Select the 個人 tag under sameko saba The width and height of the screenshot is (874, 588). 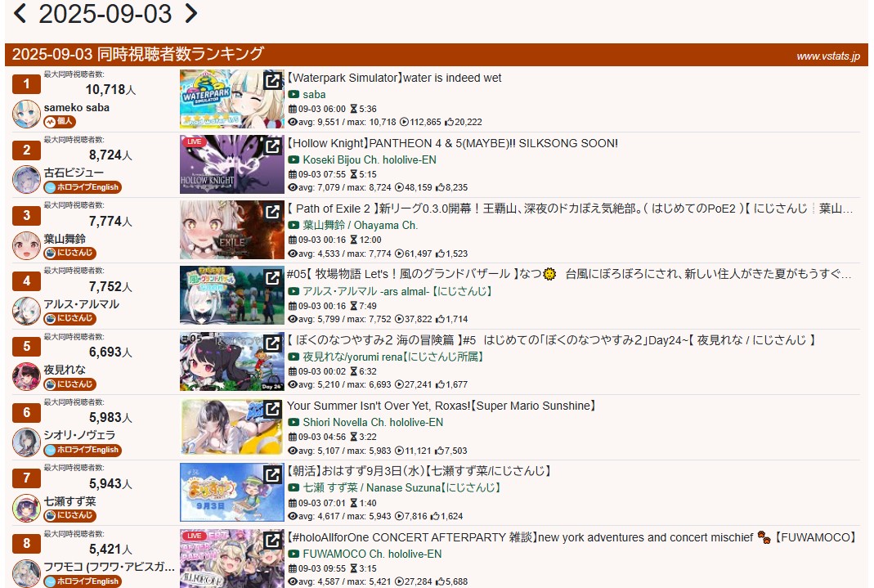click(60, 121)
